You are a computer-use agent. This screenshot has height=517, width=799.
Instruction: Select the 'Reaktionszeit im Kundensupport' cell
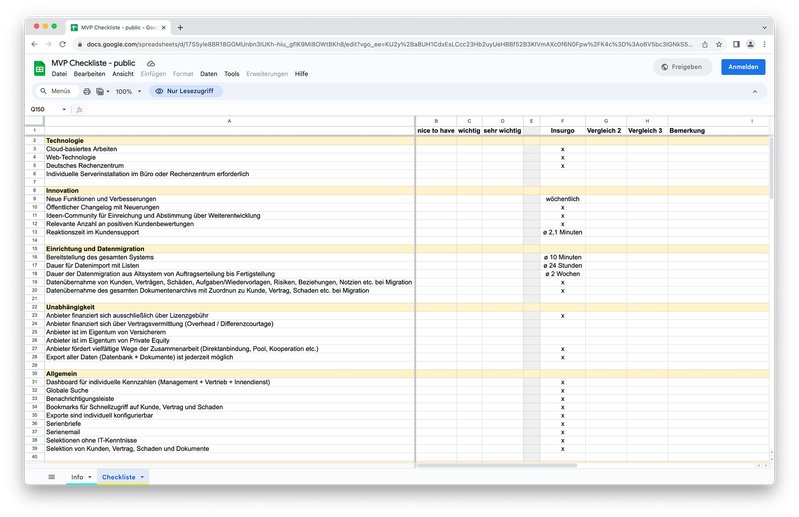(229, 232)
